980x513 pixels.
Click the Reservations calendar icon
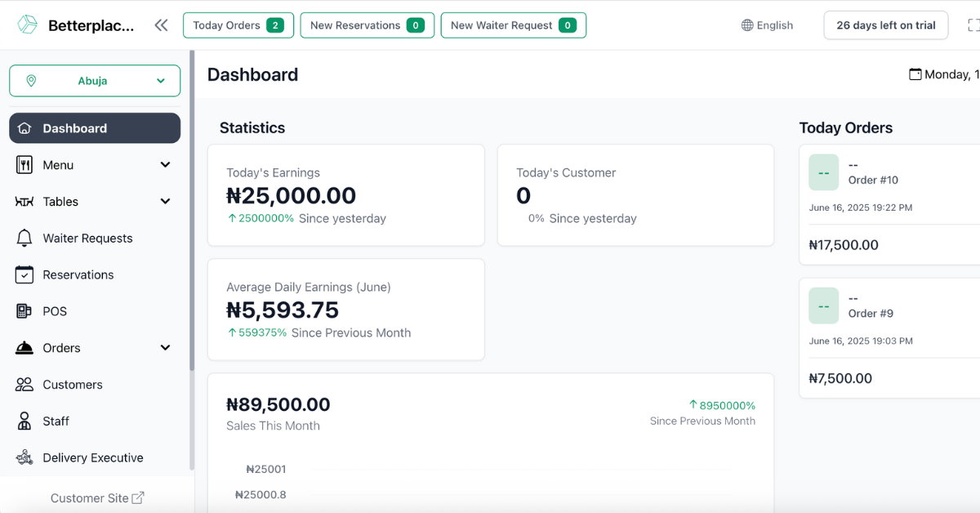coord(24,274)
